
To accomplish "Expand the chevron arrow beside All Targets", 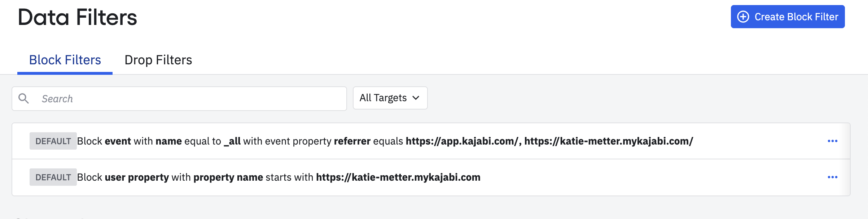I will 416,98.
